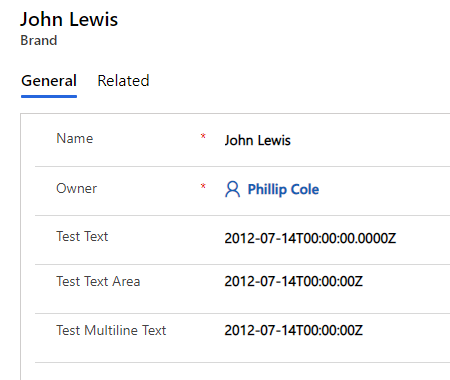
Task: Click the Test Text Area label
Action: [98, 281]
